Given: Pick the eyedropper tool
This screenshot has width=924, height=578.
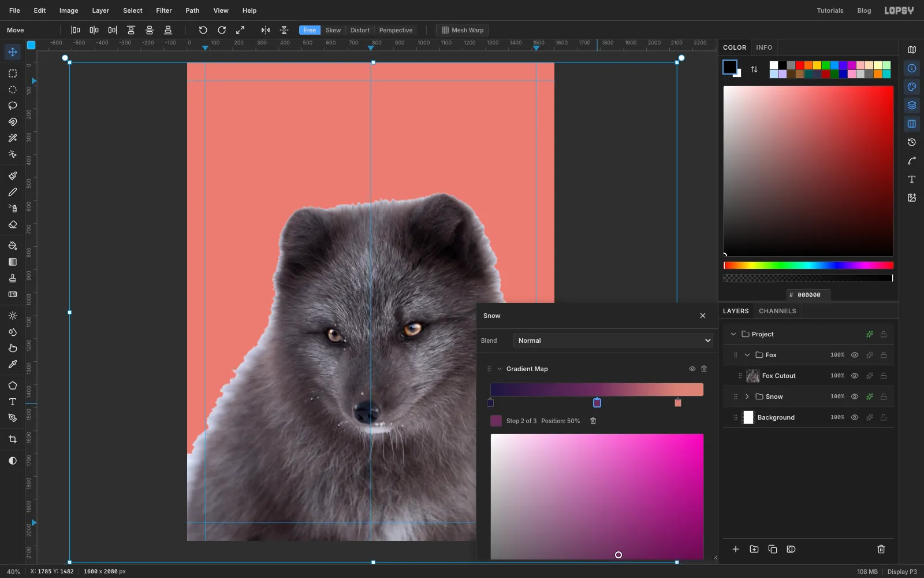Looking at the screenshot, I should click(x=13, y=364).
